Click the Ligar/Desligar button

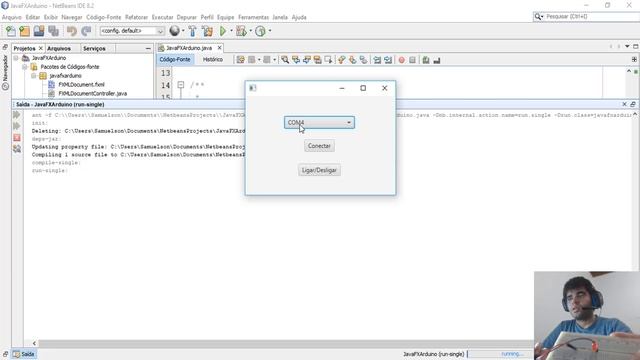[x=319, y=170]
